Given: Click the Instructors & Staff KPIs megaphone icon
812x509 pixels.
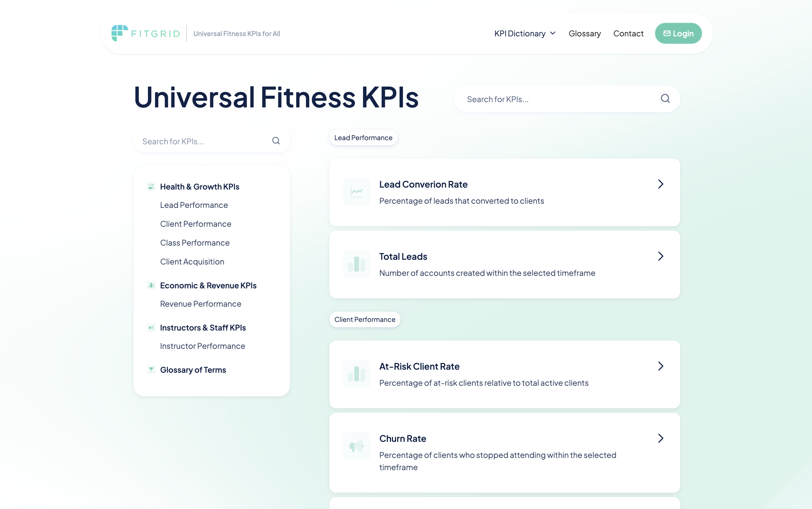Looking at the screenshot, I should click(151, 327).
